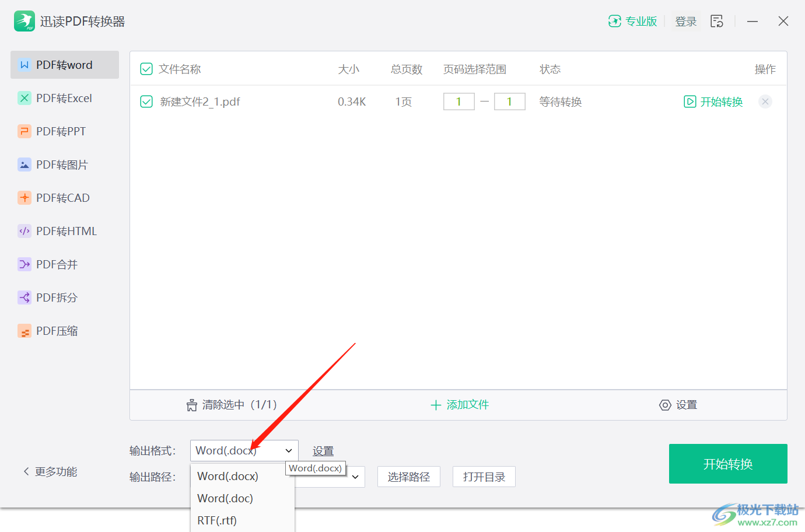Click the row's 开始转换 play icon
The width and height of the screenshot is (805, 532).
point(689,101)
